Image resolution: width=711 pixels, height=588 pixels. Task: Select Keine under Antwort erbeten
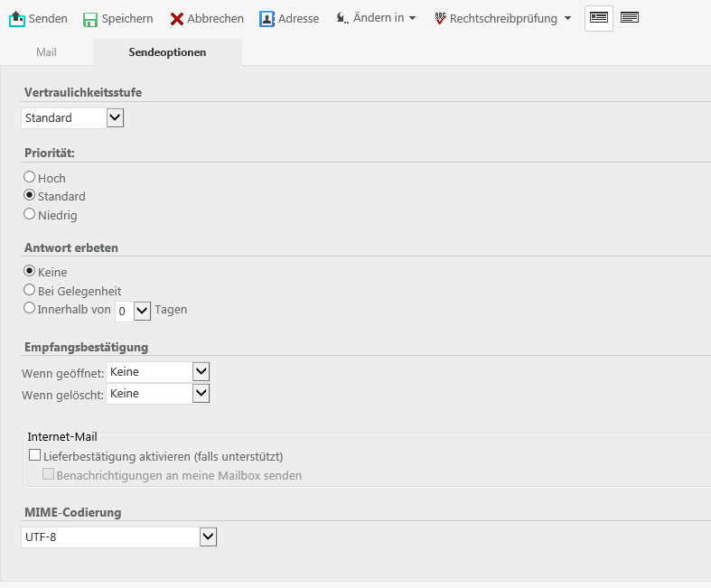pos(30,271)
